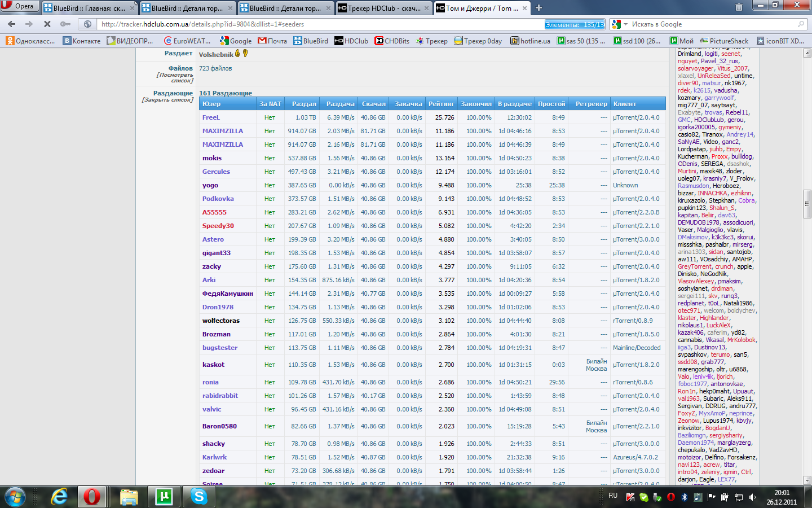Screen dimensions: 812x508
Task: Open the HDClub bookmark
Action: 351,41
